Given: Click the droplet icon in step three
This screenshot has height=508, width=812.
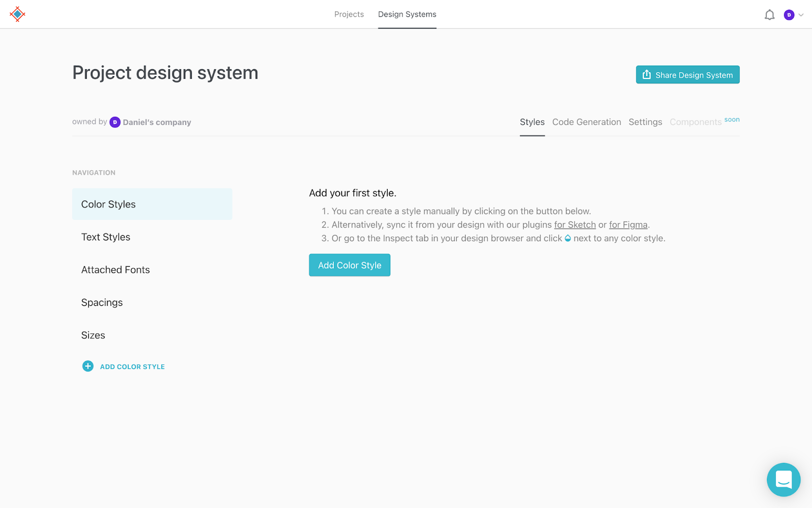Looking at the screenshot, I should coord(568,238).
